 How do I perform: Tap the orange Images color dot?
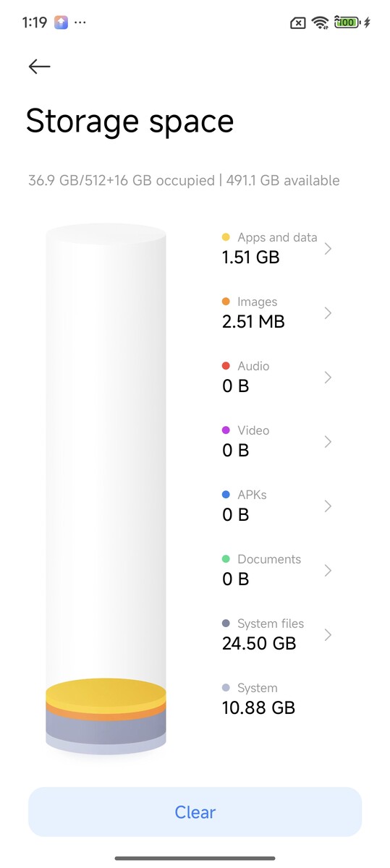pyautogui.click(x=226, y=302)
